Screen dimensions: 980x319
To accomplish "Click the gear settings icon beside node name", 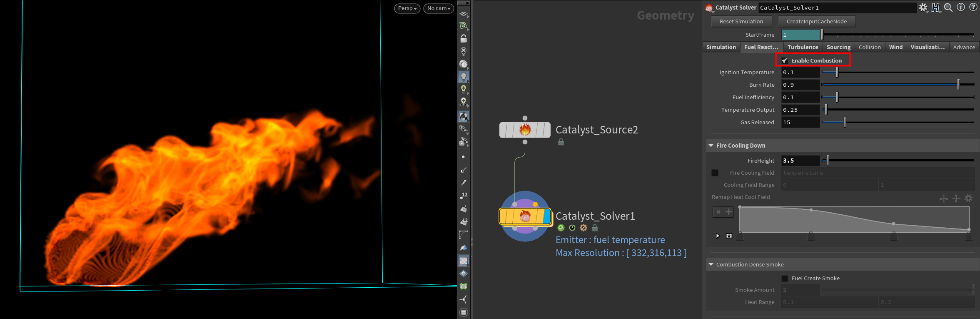I will (x=923, y=8).
